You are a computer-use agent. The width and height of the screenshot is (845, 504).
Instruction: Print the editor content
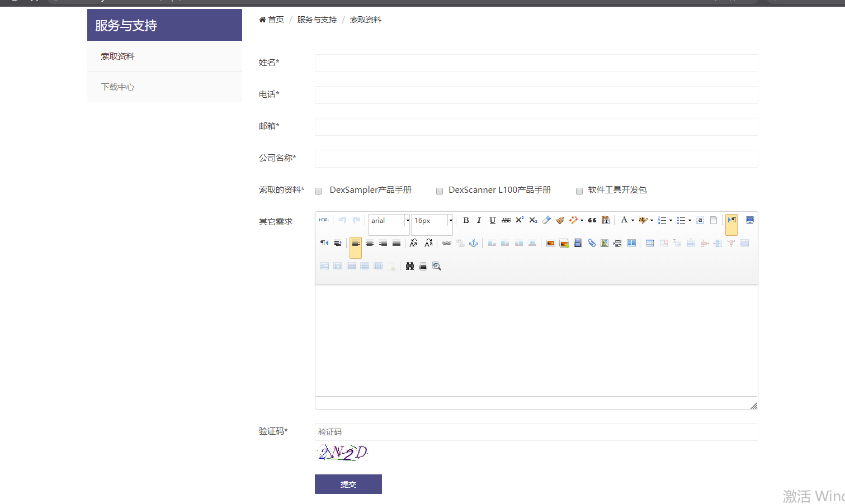coord(423,266)
